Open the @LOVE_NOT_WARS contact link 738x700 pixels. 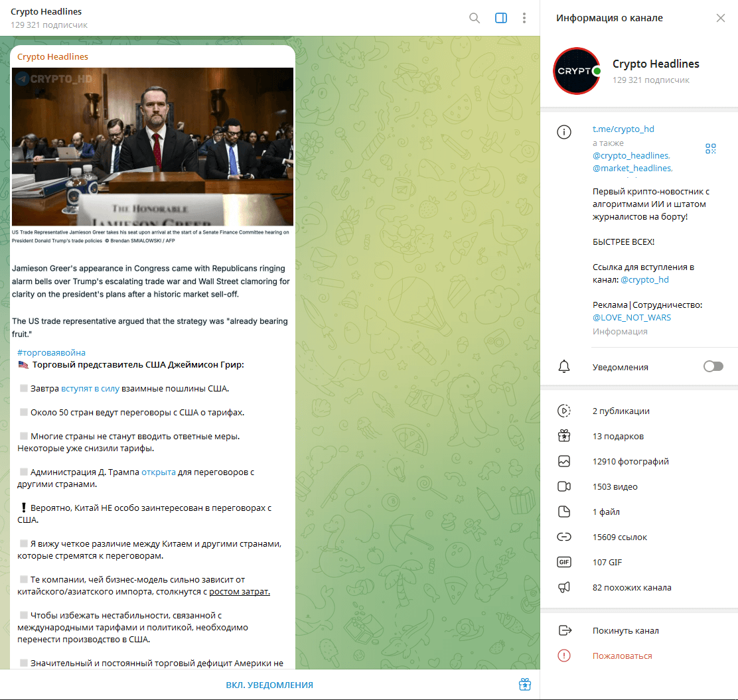632,318
